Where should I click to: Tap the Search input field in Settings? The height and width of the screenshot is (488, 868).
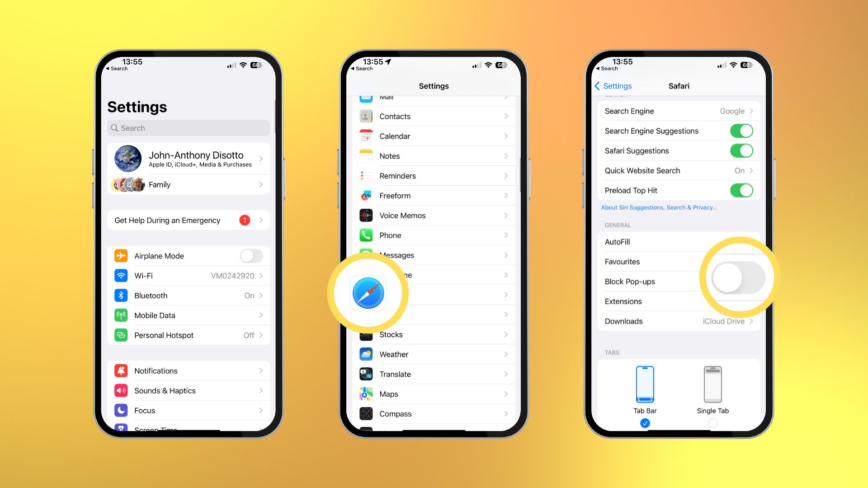tap(188, 127)
